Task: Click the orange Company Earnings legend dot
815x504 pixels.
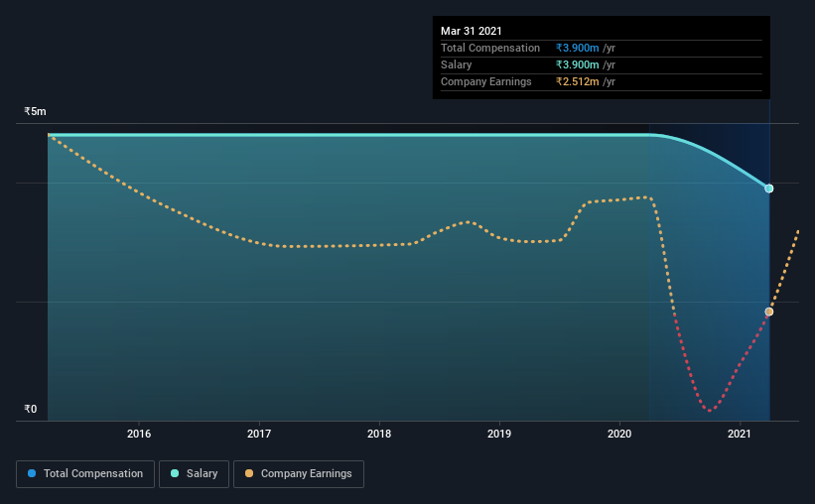Action: pos(249,473)
